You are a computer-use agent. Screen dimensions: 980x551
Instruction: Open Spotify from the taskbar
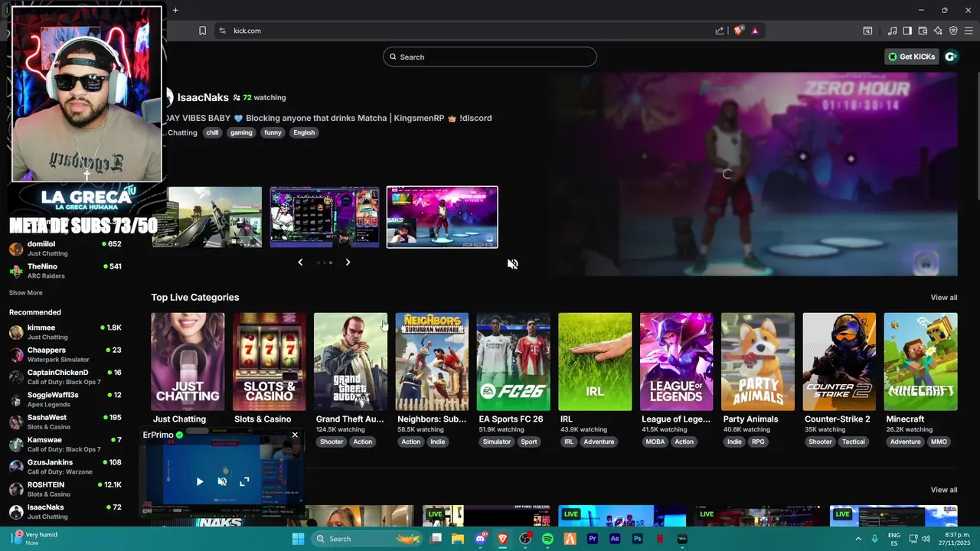pos(547,539)
